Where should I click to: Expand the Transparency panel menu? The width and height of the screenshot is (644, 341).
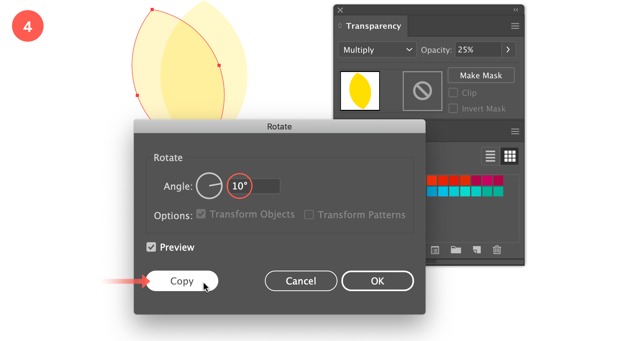515,26
